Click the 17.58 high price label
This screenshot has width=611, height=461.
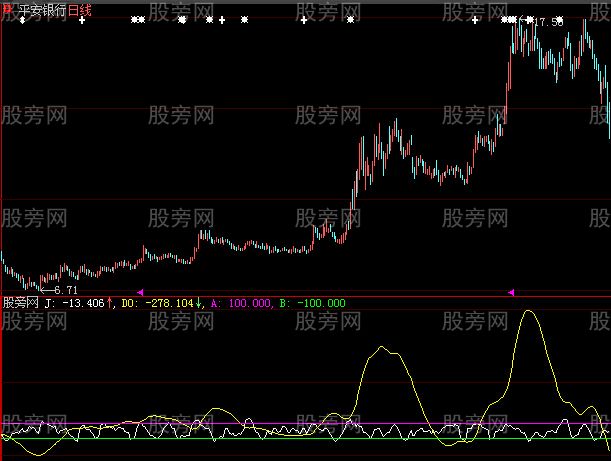pos(549,22)
